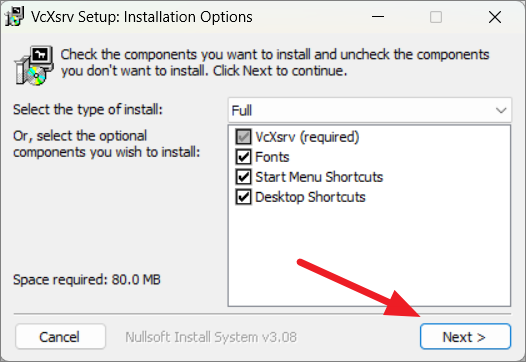
Task: Toggle the Start Menu Shortcuts checkbox
Action: tap(243, 177)
